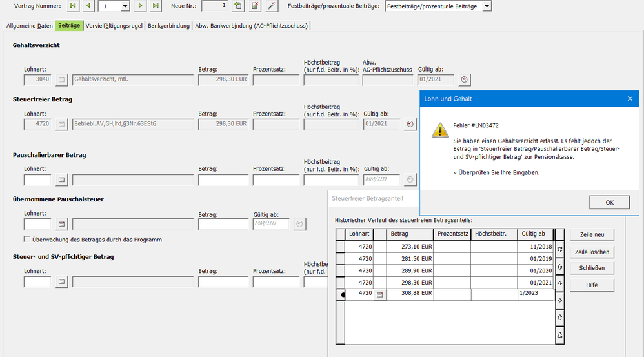Open the Bankverbindung tab
Image resolution: width=644 pixels, height=357 pixels.
tap(169, 26)
